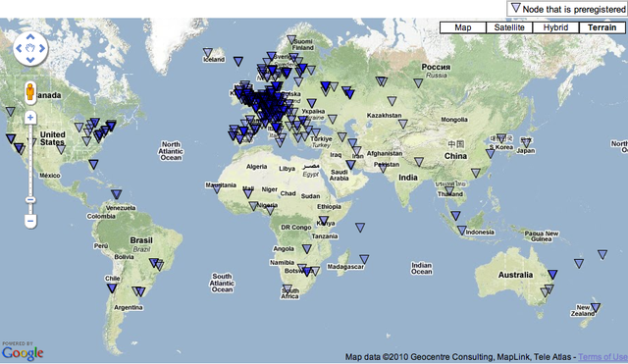Image resolution: width=628 pixels, height=364 pixels.
Task: Click the preregistered node legend entry
Action: 567,9
